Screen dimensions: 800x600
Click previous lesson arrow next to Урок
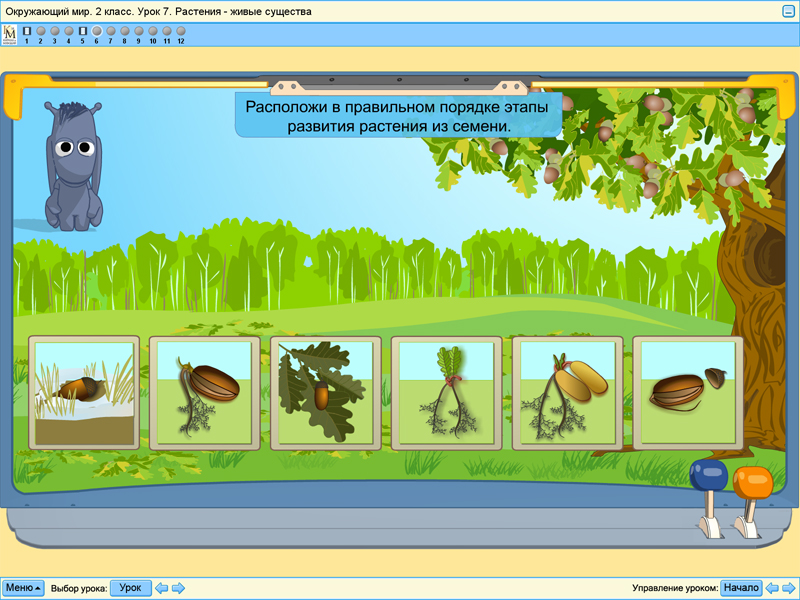click(x=162, y=588)
